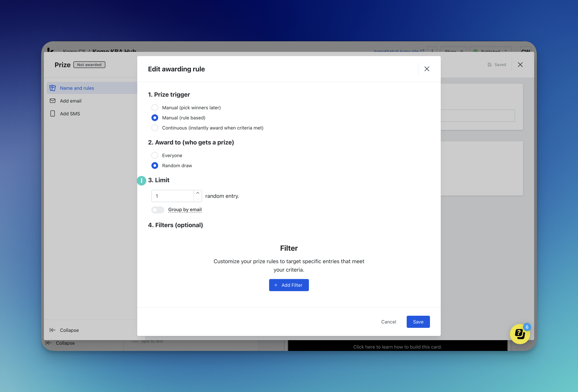578x392 pixels.
Task: Click the teal step marker beside Limit
Action: [141, 181]
